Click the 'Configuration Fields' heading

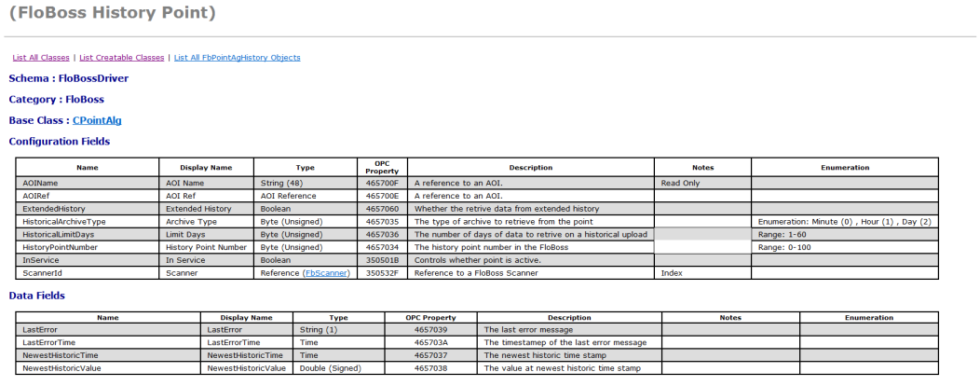click(x=60, y=142)
